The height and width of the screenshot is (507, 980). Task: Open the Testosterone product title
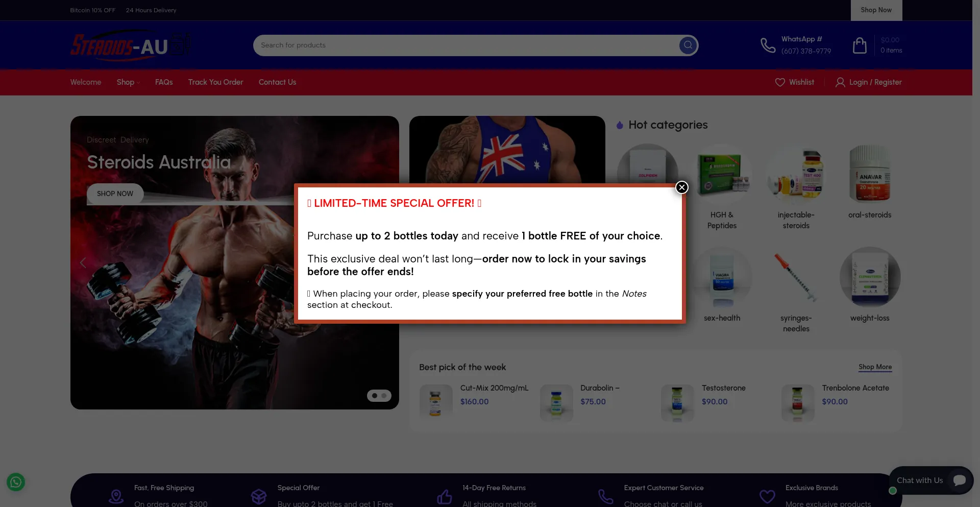(723, 388)
